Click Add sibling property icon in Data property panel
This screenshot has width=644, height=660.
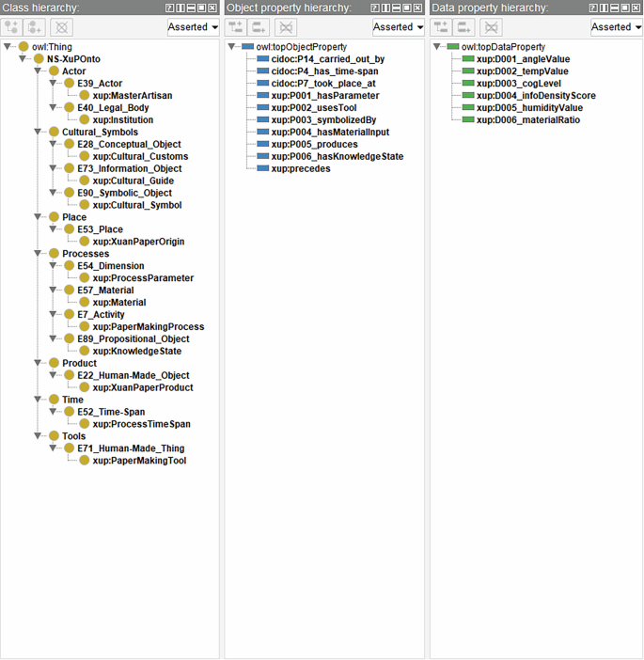click(465, 27)
